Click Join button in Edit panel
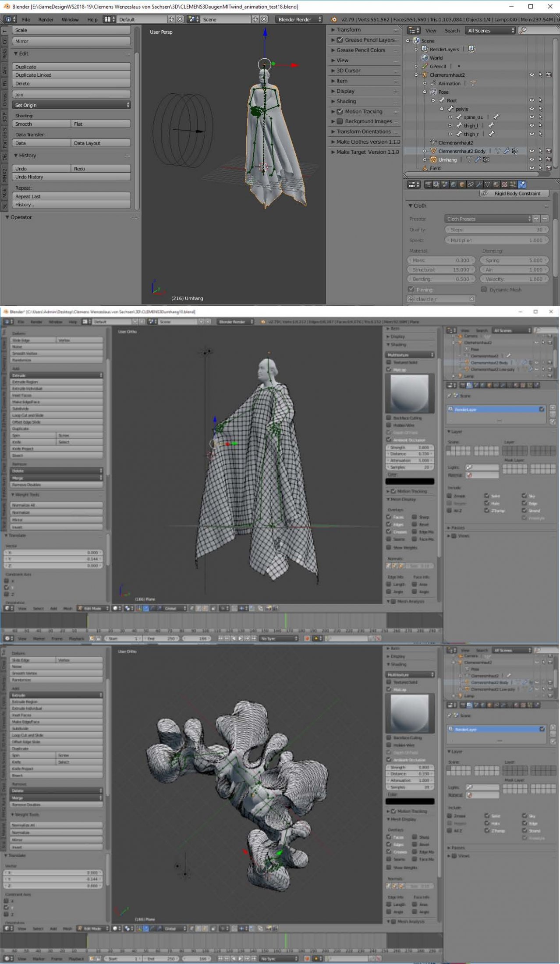 point(71,94)
